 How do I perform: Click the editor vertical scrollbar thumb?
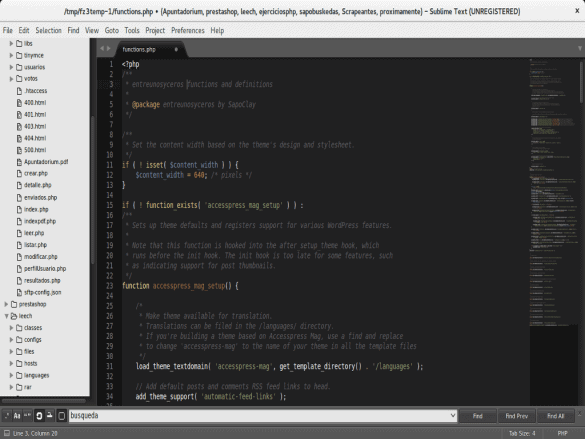click(x=581, y=82)
